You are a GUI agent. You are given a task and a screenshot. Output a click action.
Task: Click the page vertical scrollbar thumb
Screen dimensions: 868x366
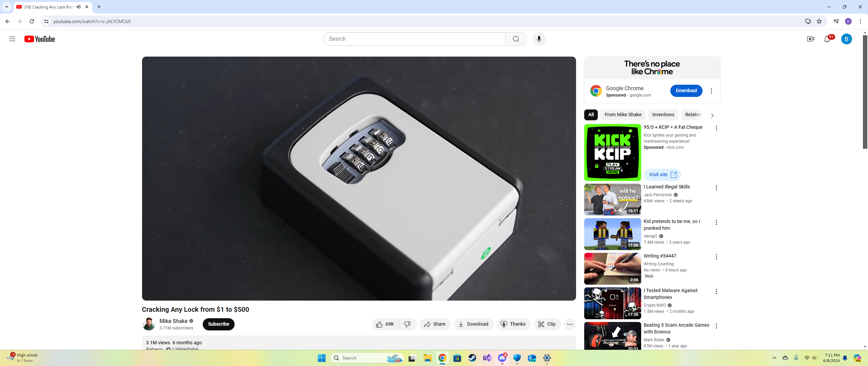click(x=865, y=91)
